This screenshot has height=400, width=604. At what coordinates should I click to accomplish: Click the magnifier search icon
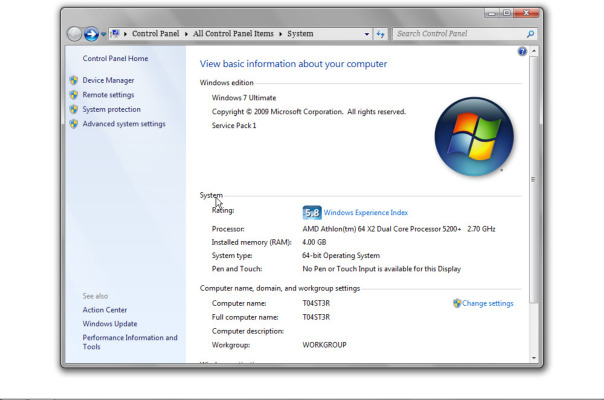point(530,34)
